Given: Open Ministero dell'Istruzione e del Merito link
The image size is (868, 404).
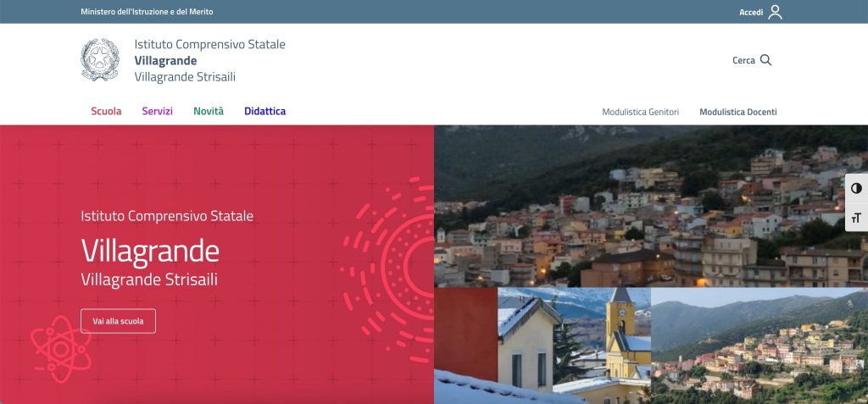Looking at the screenshot, I should click(x=147, y=12).
